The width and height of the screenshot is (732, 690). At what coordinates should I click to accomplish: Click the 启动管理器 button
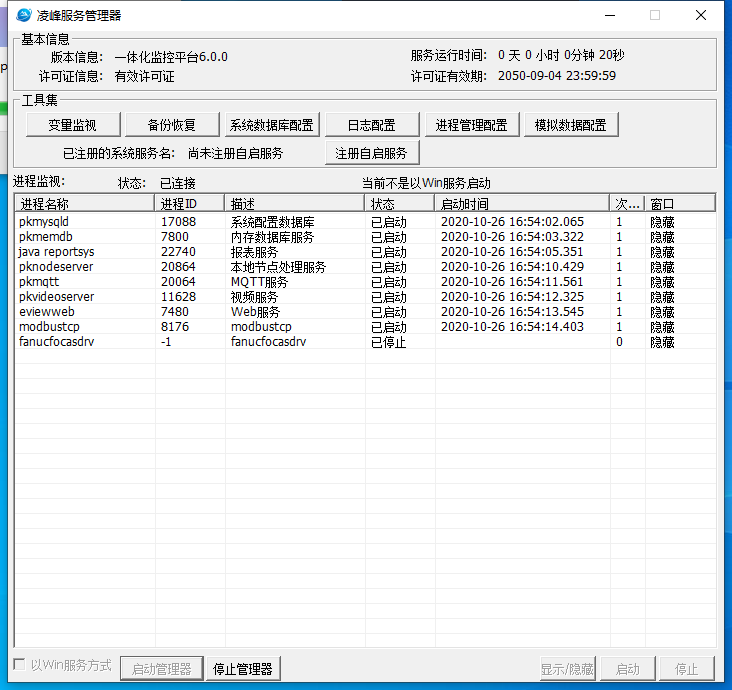tap(162, 669)
